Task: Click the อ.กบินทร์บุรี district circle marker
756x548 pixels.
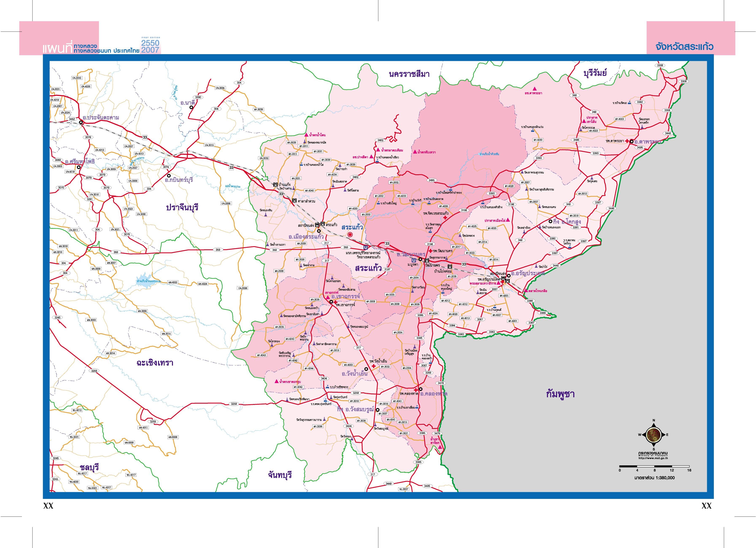Action: (x=169, y=176)
